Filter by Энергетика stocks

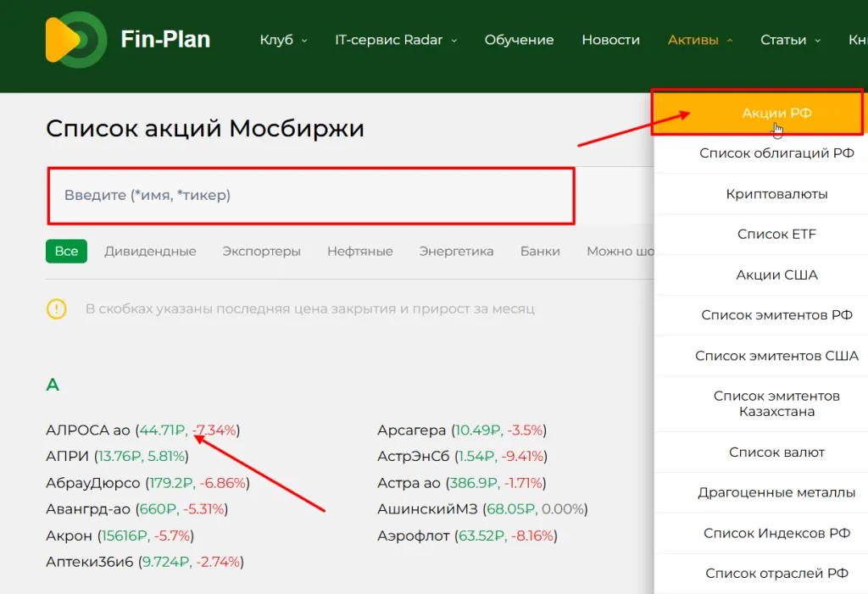456,252
